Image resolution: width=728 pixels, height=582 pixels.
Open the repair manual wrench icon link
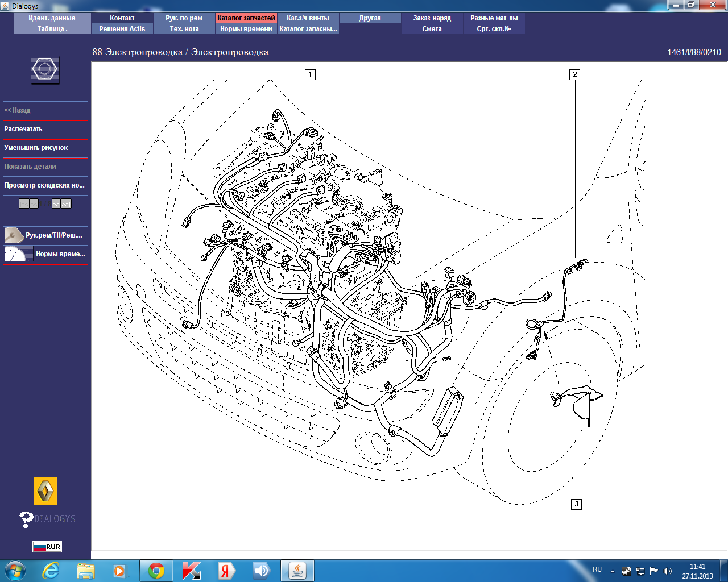coord(14,235)
